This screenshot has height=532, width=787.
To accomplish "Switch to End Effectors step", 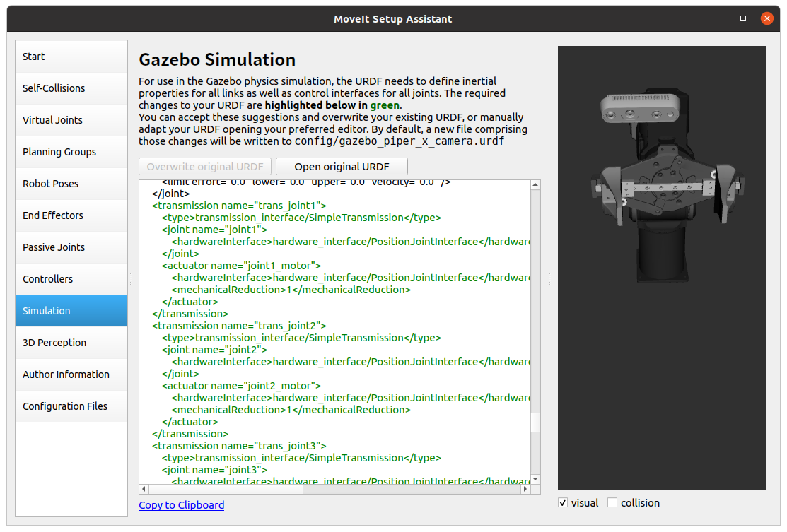I will [71, 215].
